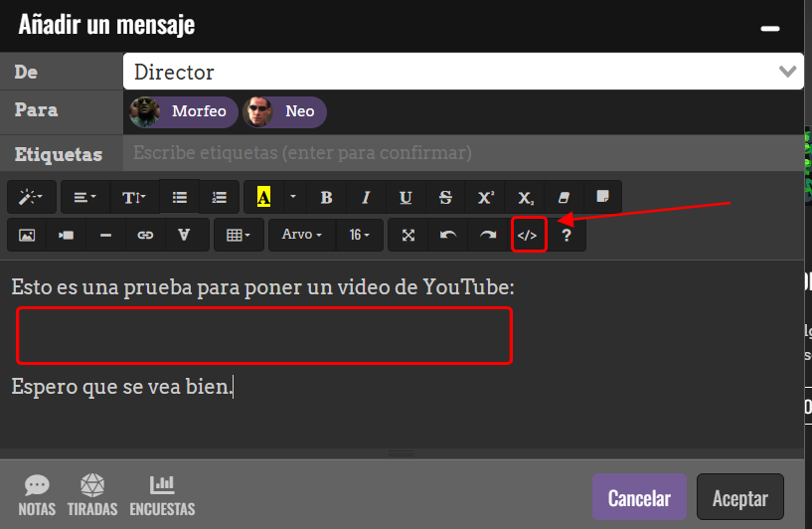Toggle italic text style

366,197
